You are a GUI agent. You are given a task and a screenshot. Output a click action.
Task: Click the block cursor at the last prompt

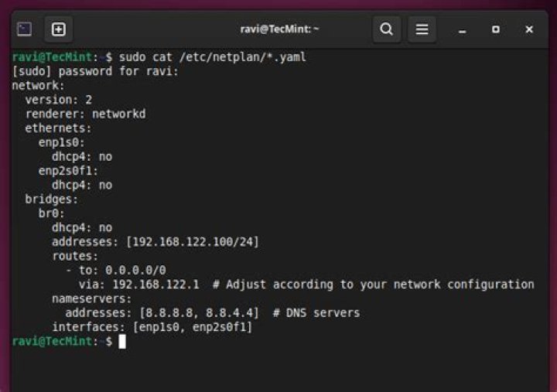click(121, 341)
